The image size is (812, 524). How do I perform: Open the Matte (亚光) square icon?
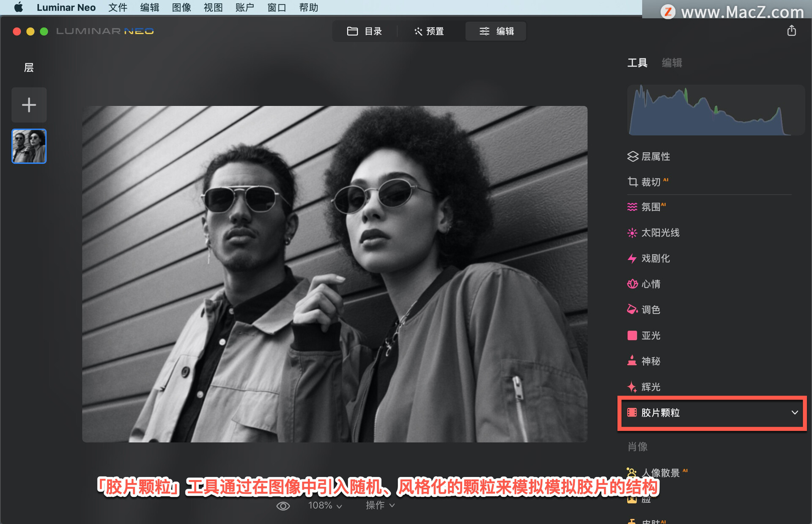(632, 335)
